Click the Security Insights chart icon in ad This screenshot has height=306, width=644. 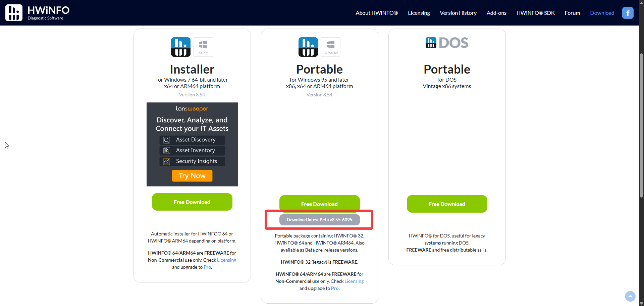tap(167, 161)
